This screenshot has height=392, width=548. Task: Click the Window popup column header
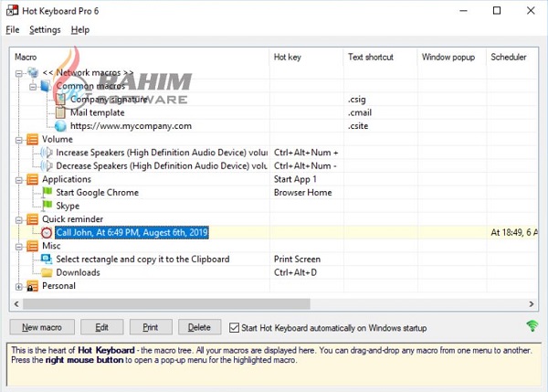(x=451, y=57)
